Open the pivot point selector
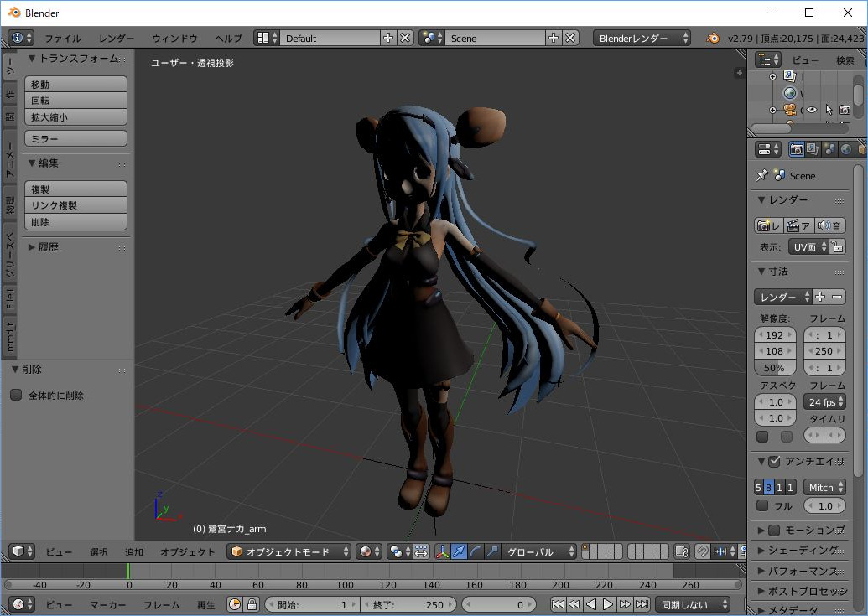This screenshot has height=616, width=868. point(400,551)
